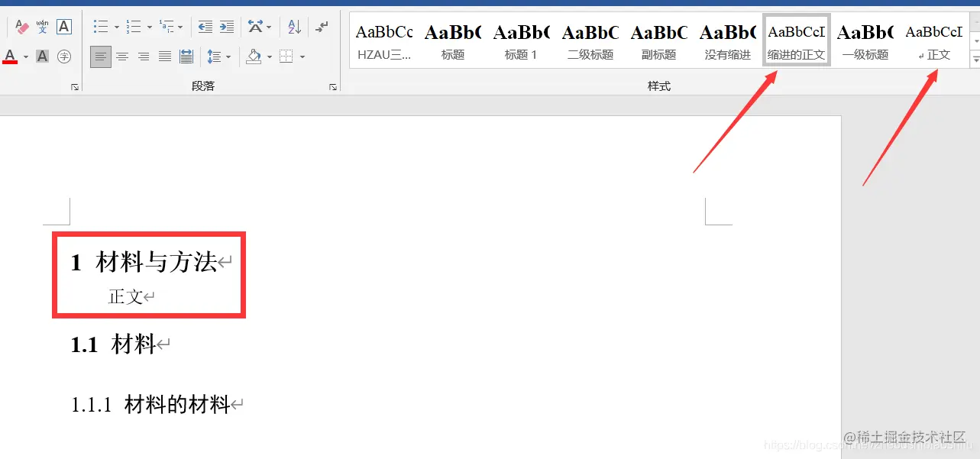Click the Enclose Characters (circled 字) icon
980x459 pixels.
click(64, 57)
